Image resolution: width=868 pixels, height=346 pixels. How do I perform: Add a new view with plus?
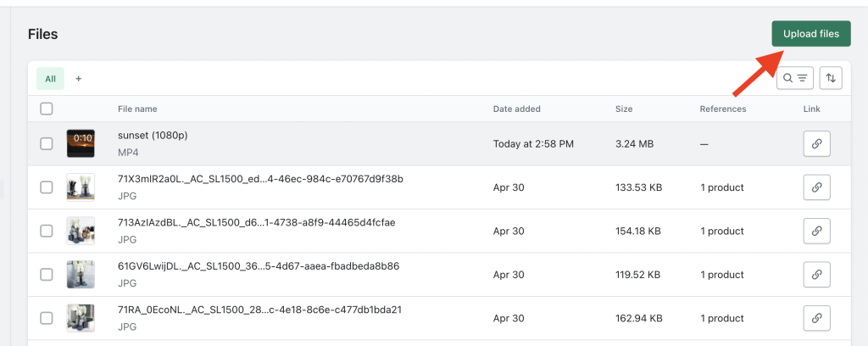click(79, 79)
